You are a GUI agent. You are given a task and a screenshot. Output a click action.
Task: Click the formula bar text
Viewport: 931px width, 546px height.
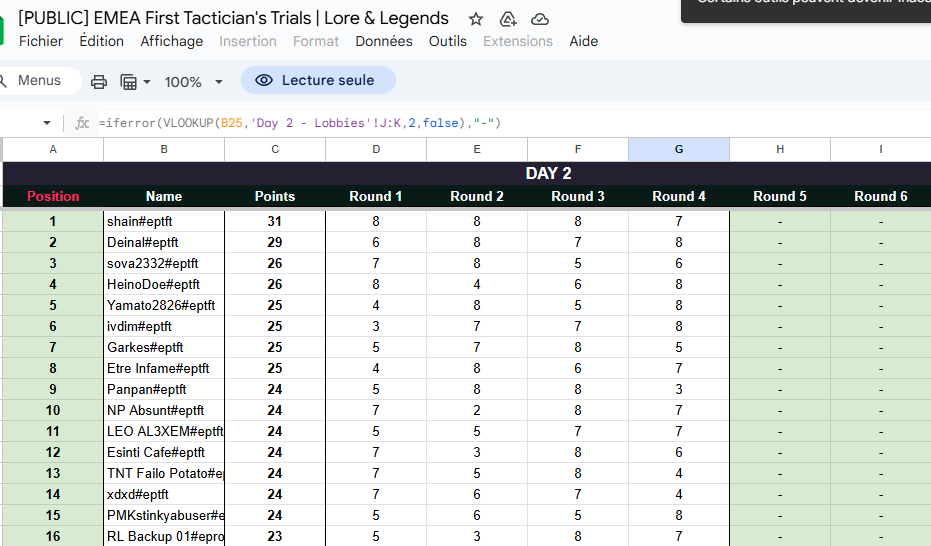pyautogui.click(x=300, y=123)
